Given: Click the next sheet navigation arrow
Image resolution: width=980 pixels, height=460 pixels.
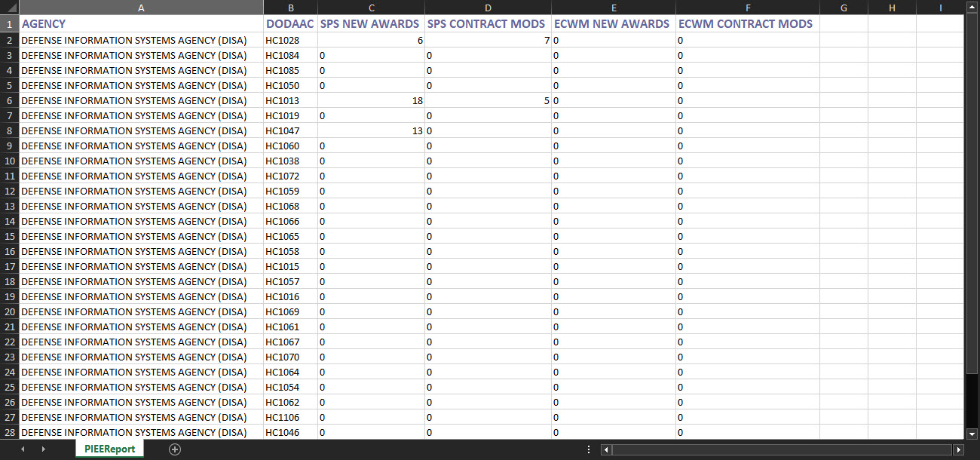Looking at the screenshot, I should [43, 449].
